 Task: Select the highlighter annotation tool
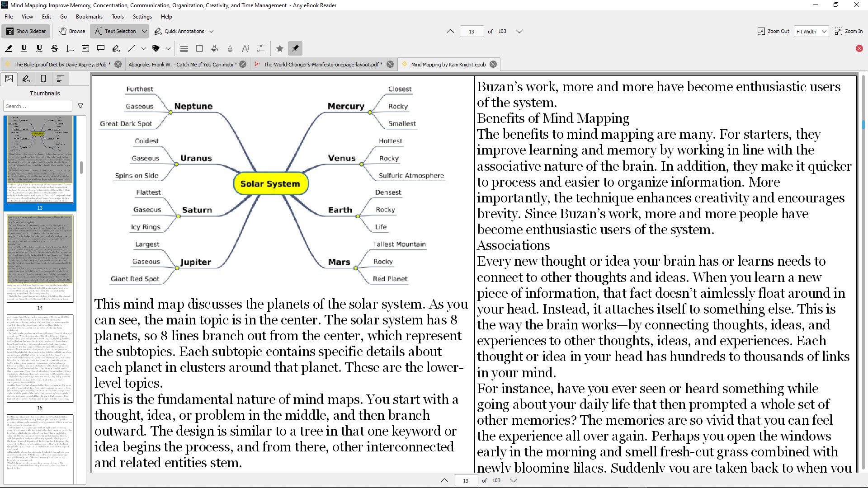point(9,48)
